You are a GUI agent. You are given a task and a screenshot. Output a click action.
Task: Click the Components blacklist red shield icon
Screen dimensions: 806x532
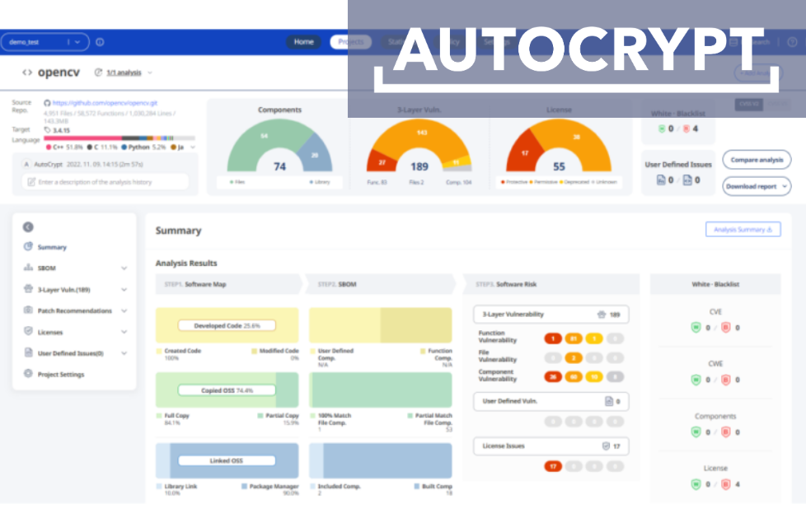[725, 432]
